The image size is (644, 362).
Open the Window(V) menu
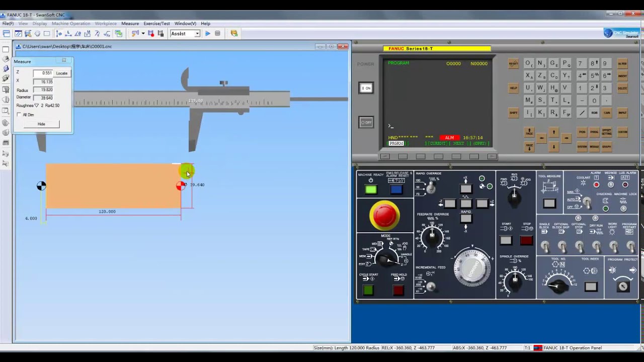click(185, 24)
